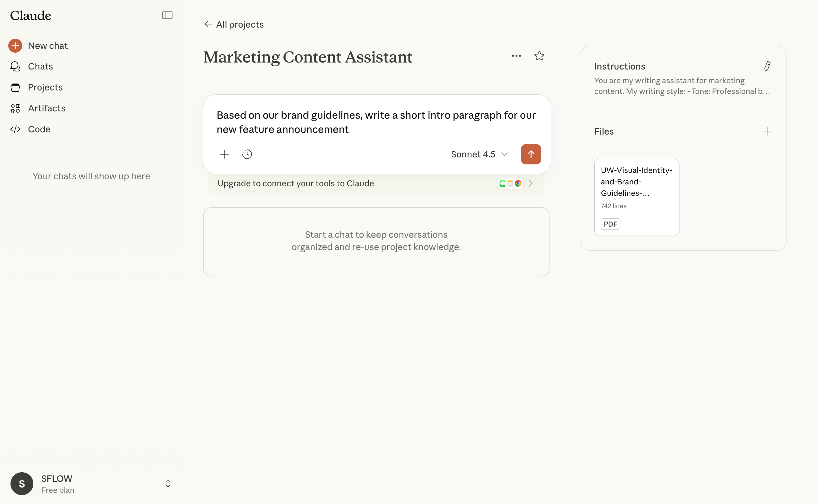
Task: Send the message with the arrow button
Action: click(530, 154)
